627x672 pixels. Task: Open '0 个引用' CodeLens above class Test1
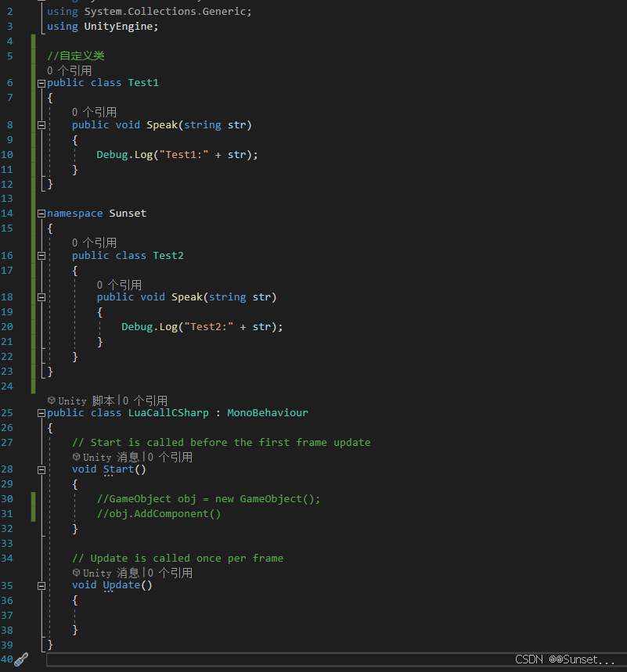click(x=70, y=70)
